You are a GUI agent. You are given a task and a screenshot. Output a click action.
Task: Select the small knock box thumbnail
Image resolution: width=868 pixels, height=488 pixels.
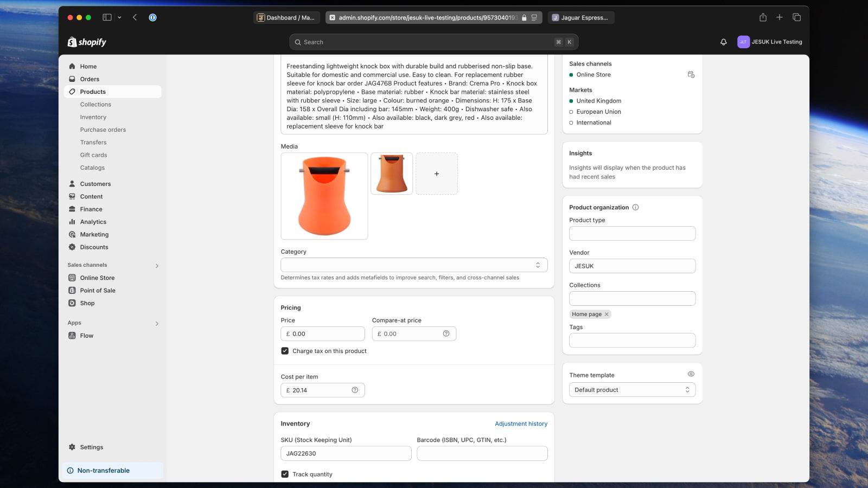pyautogui.click(x=392, y=174)
